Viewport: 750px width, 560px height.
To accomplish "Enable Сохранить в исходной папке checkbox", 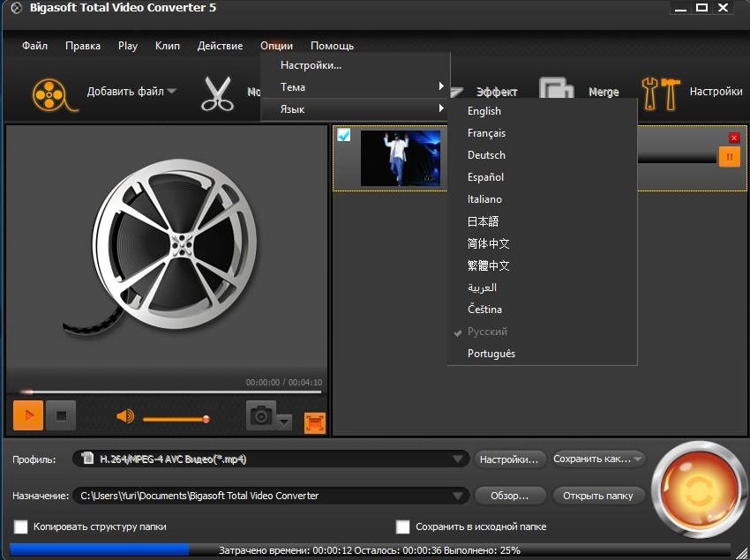I will [x=402, y=526].
